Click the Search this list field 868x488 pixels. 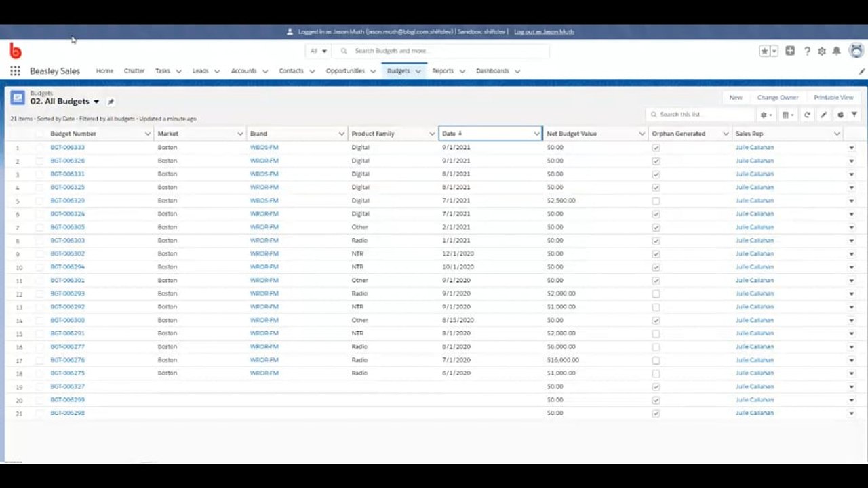[x=700, y=115]
